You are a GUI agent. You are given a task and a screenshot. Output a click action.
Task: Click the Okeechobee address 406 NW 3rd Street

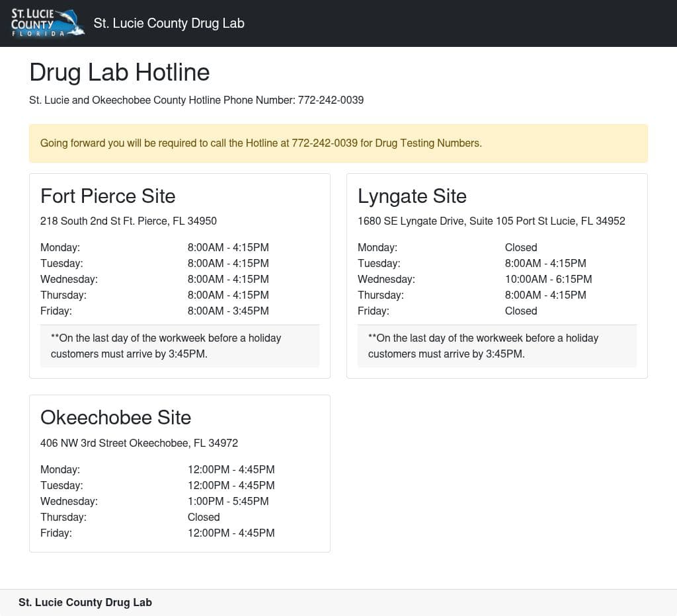click(139, 443)
